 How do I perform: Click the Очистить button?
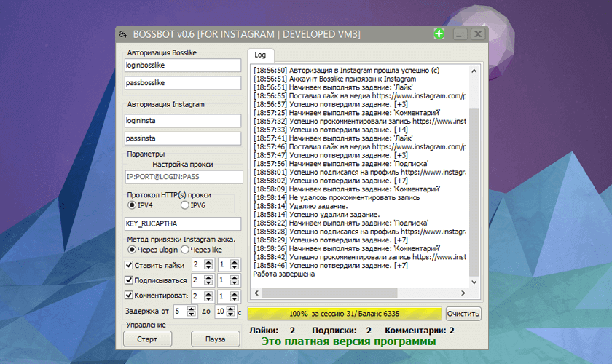pos(463,314)
